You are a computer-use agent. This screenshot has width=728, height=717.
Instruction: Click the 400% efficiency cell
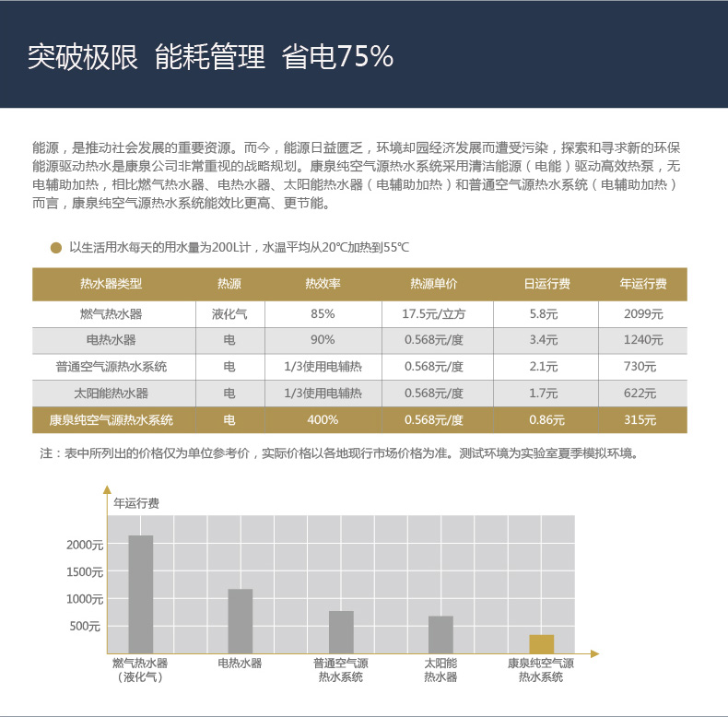[323, 420]
